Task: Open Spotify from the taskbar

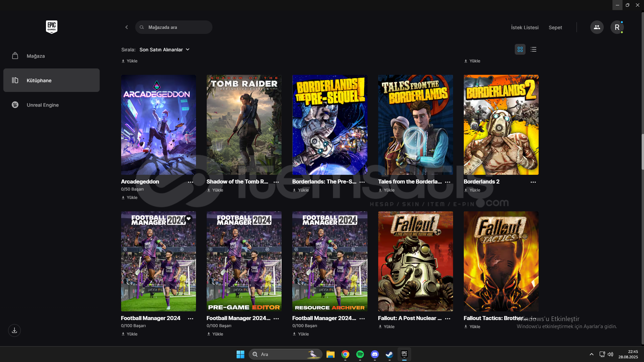Action: click(360, 354)
